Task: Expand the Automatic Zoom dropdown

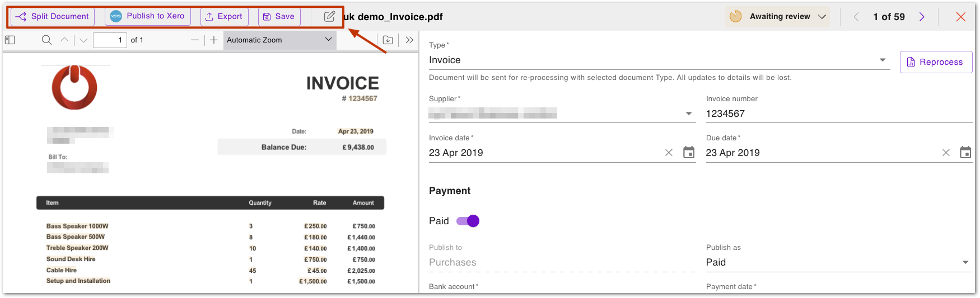Action: click(279, 40)
